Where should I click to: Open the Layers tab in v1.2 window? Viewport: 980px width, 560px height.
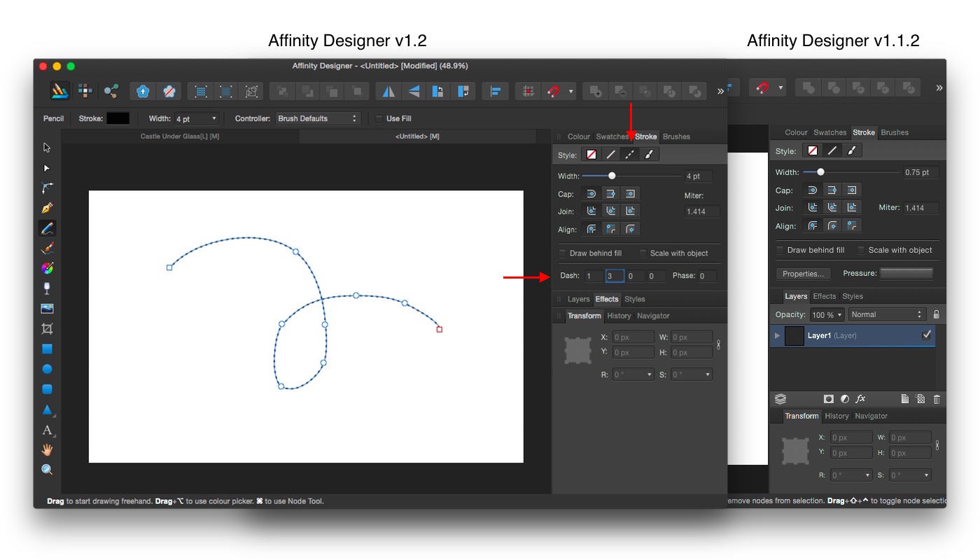tap(578, 299)
